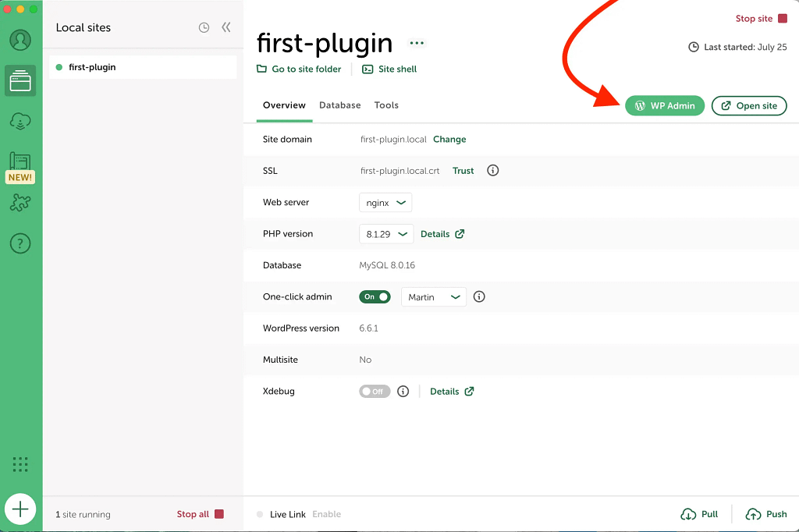Collapse the Local sites sidebar
This screenshot has width=799, height=532.
(226, 27)
